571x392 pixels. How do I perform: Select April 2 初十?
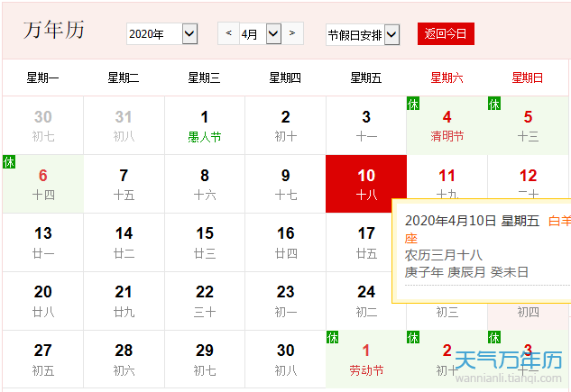285,125
